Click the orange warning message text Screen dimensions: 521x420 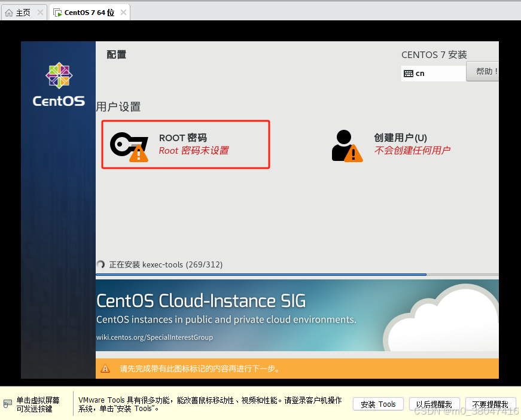[x=200, y=369]
